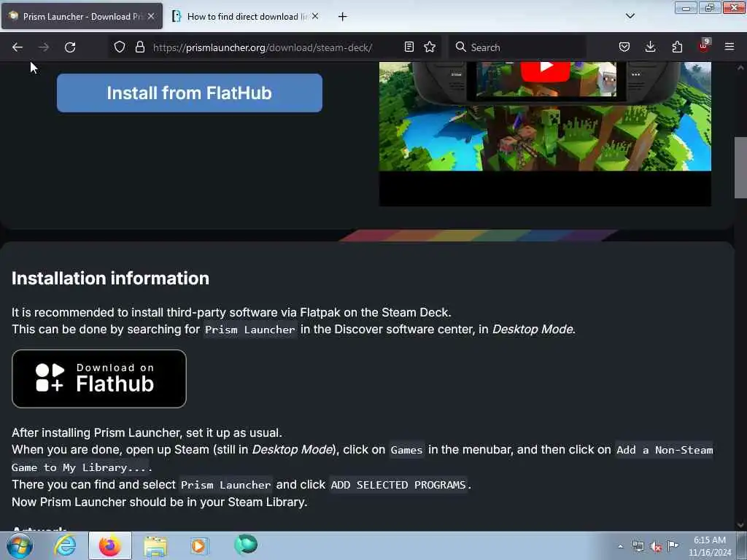Viewport: 747px width, 560px height.
Task: Open the downloads panel
Action: (650, 47)
